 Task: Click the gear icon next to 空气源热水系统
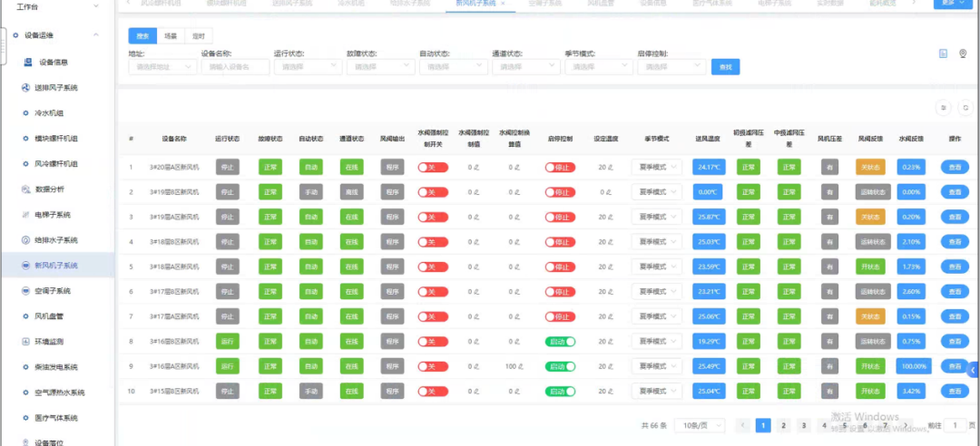tap(25, 393)
